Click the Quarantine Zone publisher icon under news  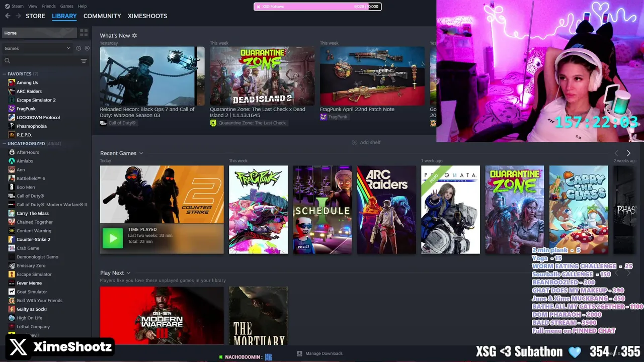click(213, 123)
